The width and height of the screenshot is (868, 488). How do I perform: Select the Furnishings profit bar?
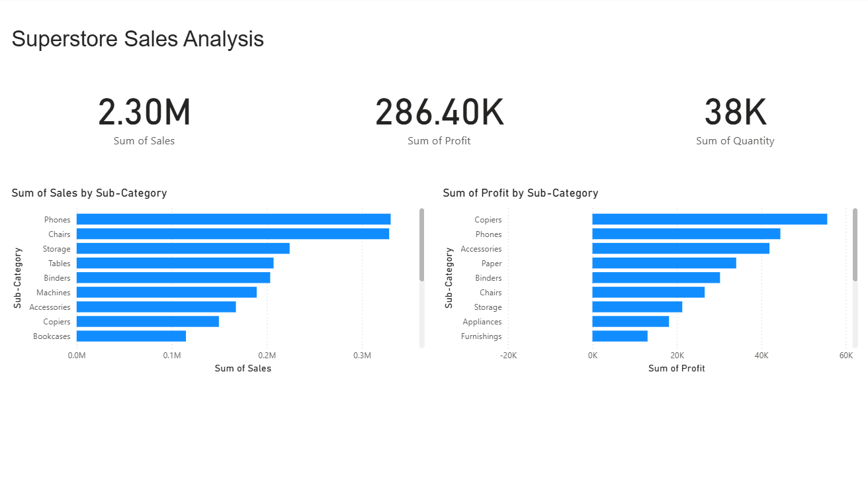click(x=619, y=336)
